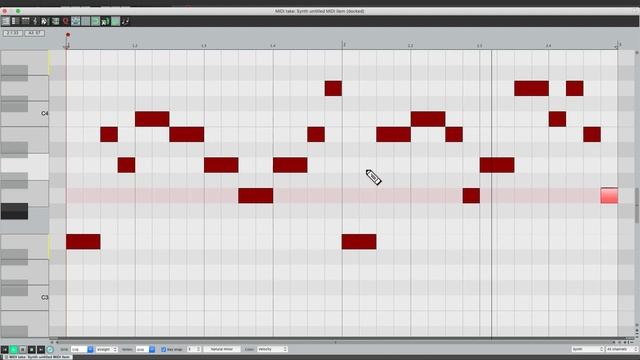Click the 2.4 beat label on the ruler
The width and height of the screenshot is (640, 360).
pos(549,46)
